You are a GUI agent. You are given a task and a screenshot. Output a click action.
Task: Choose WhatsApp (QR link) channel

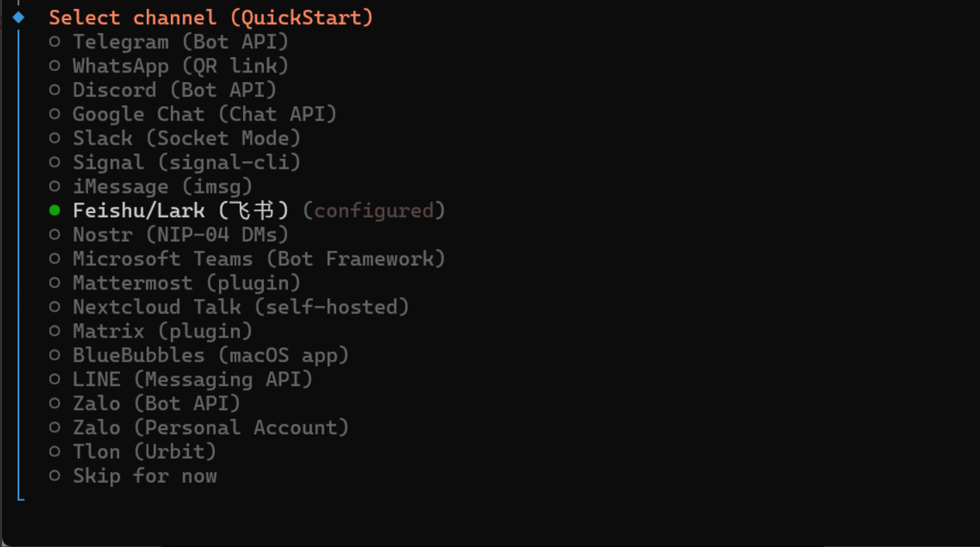[180, 66]
